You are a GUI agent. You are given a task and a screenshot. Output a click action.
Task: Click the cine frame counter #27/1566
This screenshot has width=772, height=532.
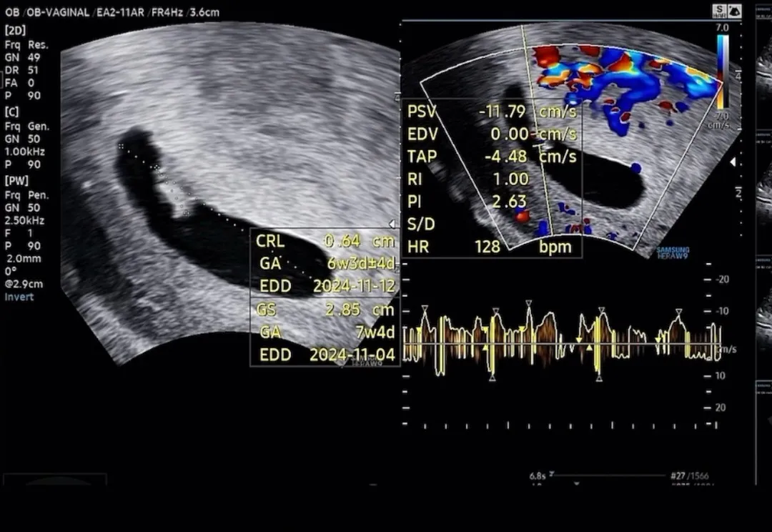click(689, 476)
